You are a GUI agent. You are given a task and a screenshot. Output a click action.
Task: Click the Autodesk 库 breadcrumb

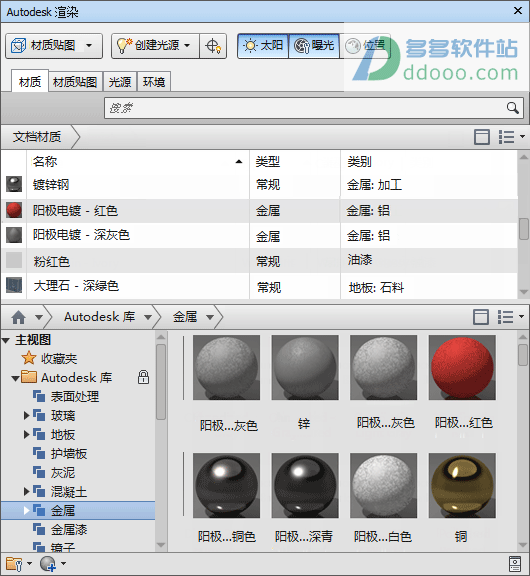[99, 317]
